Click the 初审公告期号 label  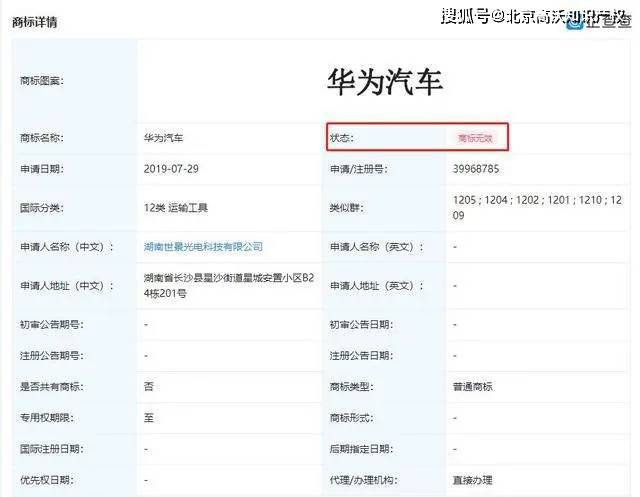point(52,325)
